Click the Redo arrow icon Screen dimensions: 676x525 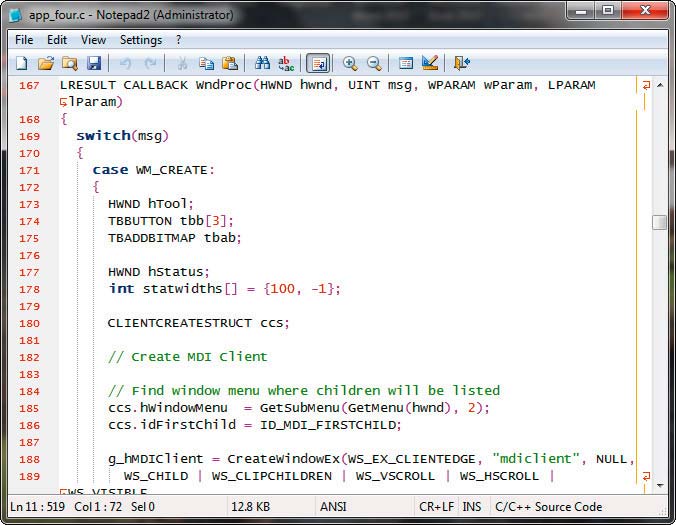coord(150,63)
